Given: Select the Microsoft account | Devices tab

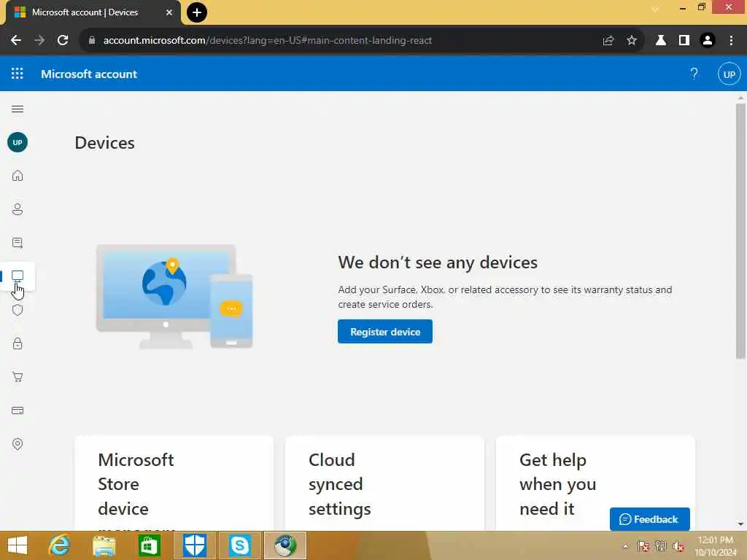Looking at the screenshot, I should [x=93, y=13].
